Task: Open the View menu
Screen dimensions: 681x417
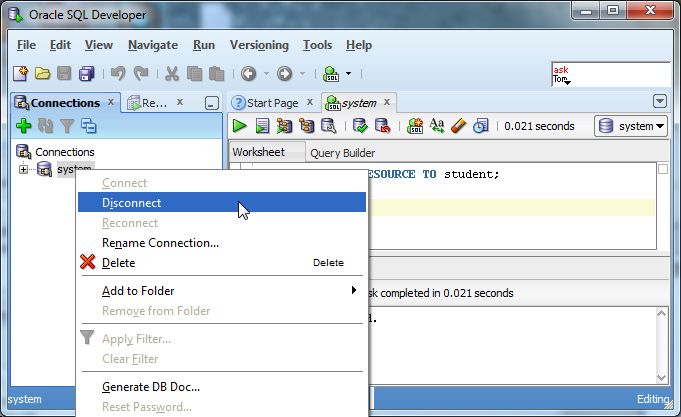Action: [x=99, y=45]
